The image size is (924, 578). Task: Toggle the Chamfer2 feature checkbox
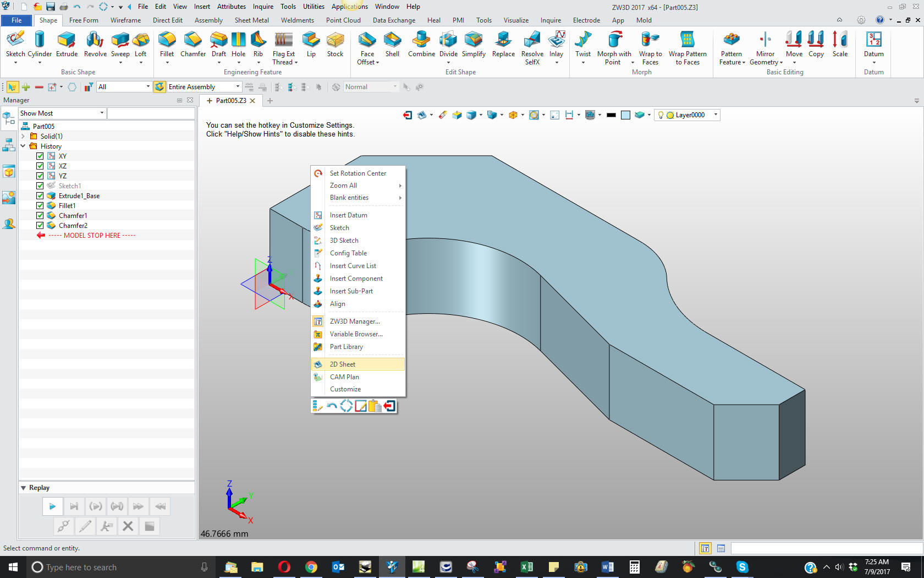pos(40,226)
